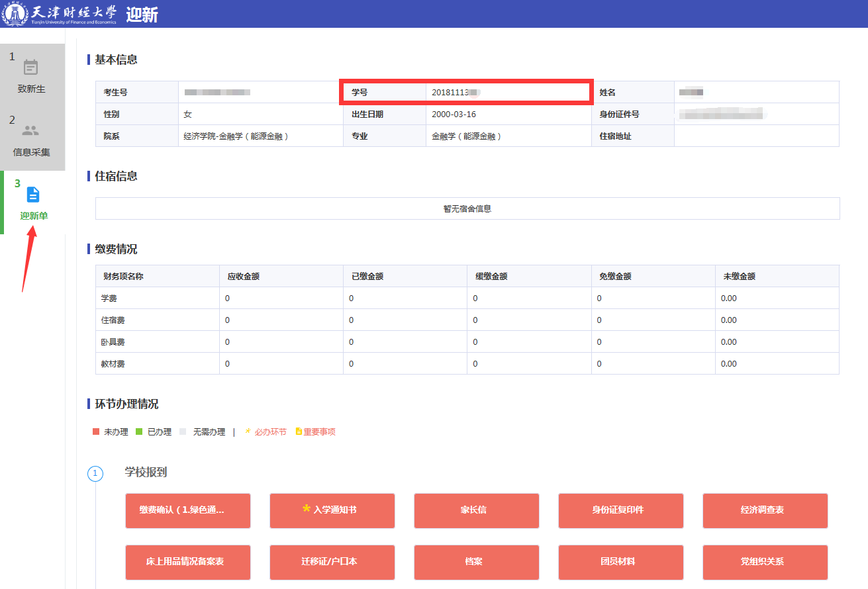Open the 致新生 sidebar step

[x=32, y=75]
